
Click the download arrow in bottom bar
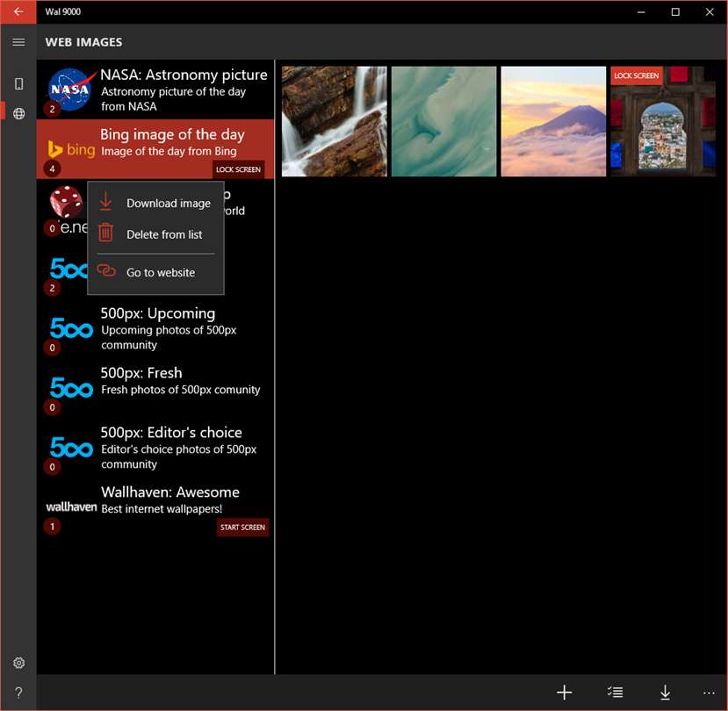click(x=666, y=693)
